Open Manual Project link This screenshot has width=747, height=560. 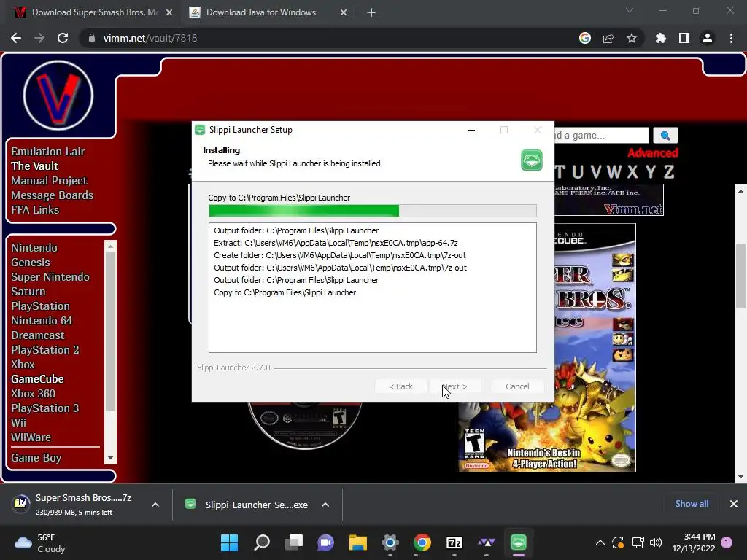pyautogui.click(x=49, y=181)
